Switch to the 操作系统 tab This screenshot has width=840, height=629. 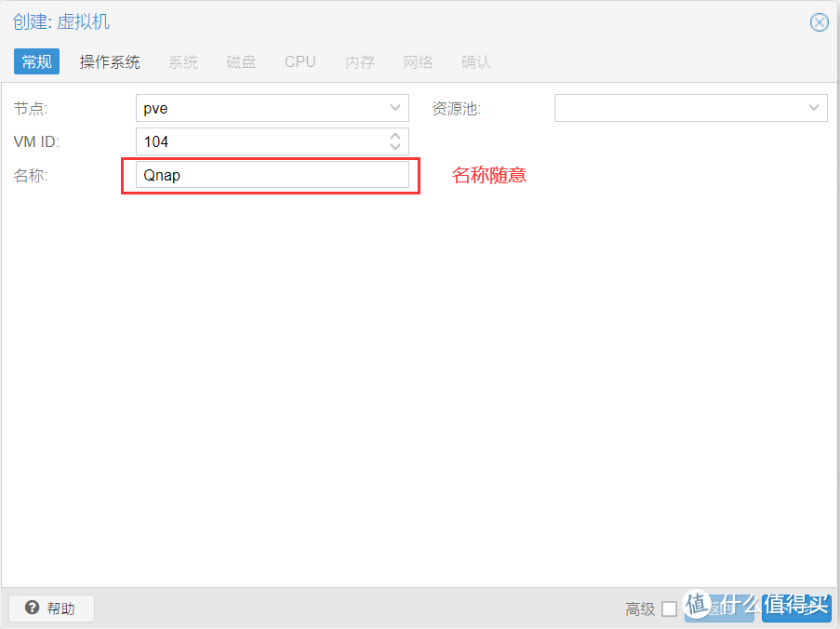coord(111,61)
